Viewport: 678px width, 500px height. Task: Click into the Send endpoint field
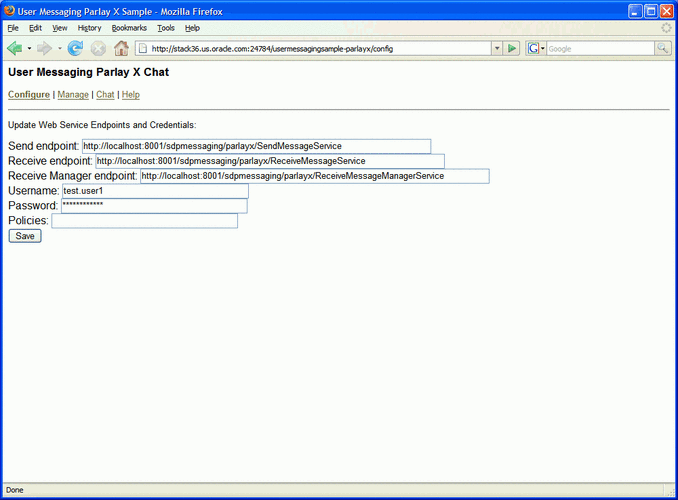256,146
